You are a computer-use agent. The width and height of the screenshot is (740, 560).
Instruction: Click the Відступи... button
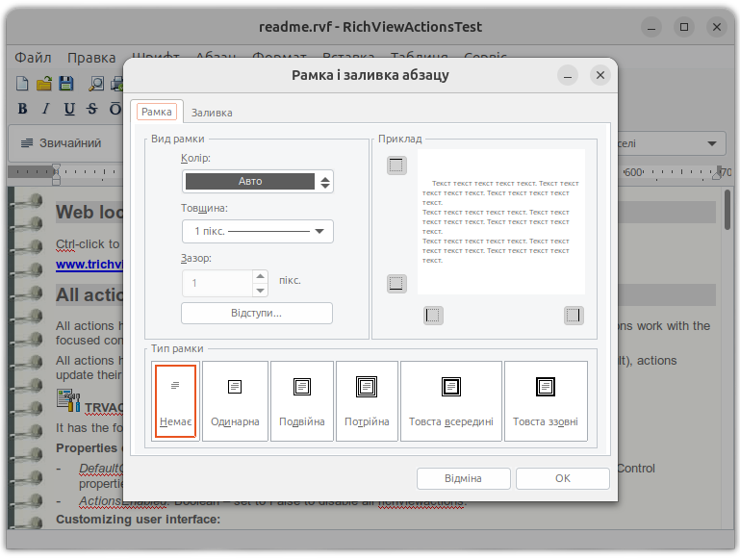coord(257,314)
